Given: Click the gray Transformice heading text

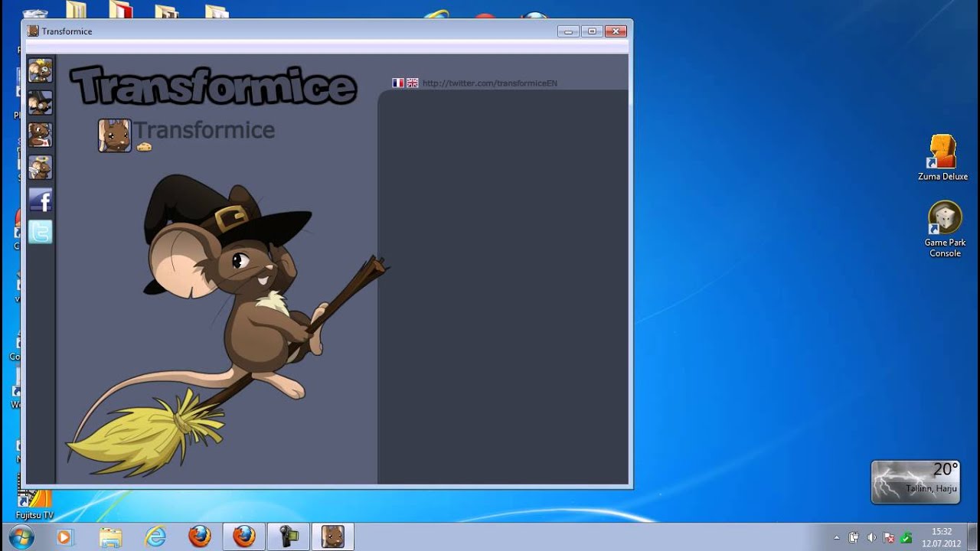Looking at the screenshot, I should [x=204, y=130].
